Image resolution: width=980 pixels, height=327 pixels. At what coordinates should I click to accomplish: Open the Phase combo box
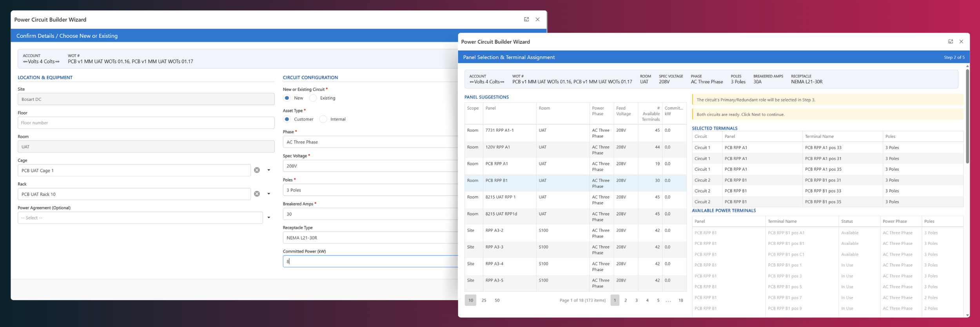point(370,142)
